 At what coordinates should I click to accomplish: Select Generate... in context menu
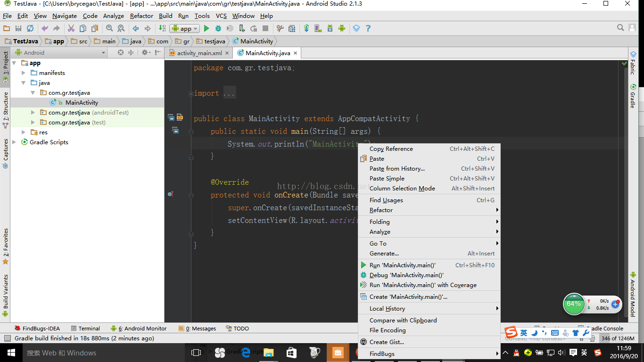click(429, 254)
